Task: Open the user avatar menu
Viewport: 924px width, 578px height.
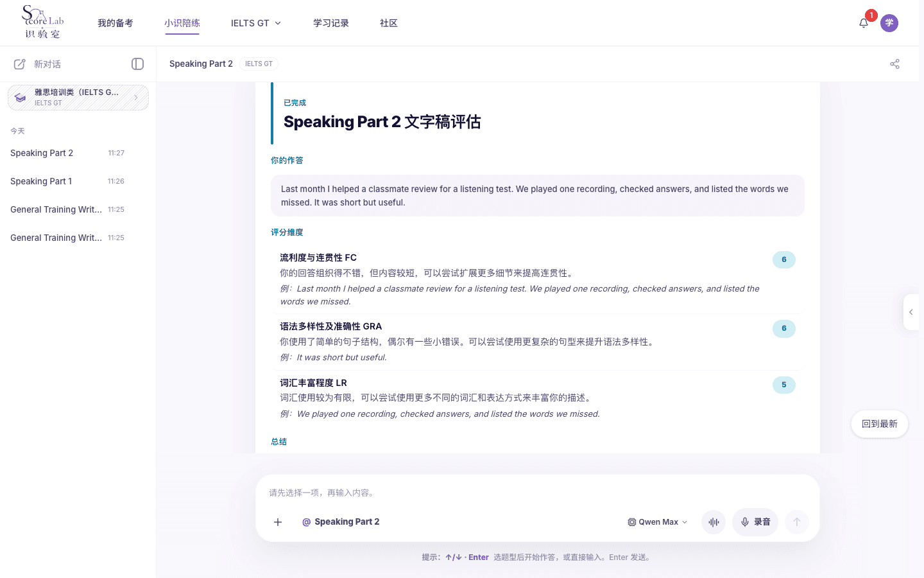Action: (x=889, y=23)
